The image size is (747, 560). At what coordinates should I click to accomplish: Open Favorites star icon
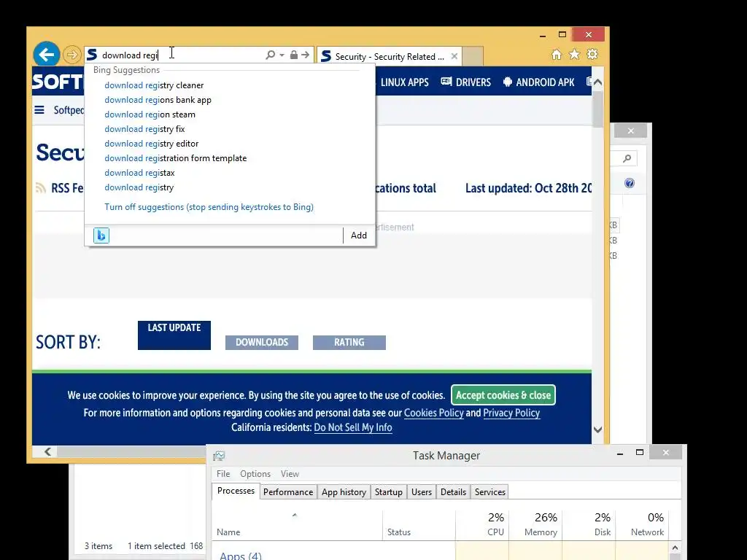coord(575,54)
